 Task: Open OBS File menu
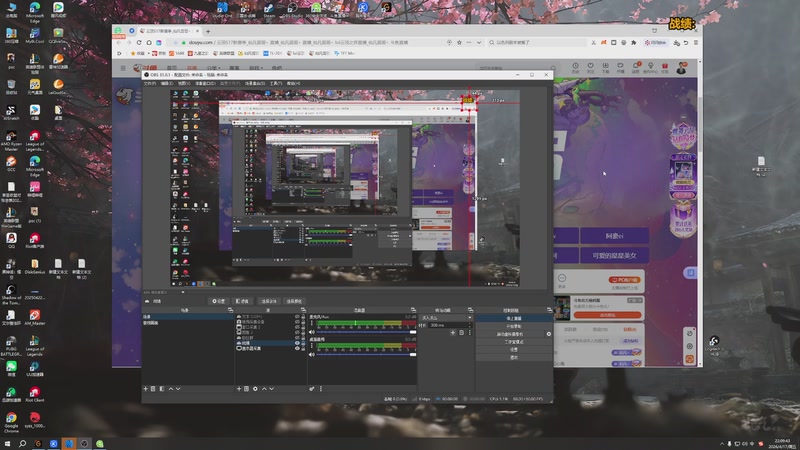(x=149, y=83)
